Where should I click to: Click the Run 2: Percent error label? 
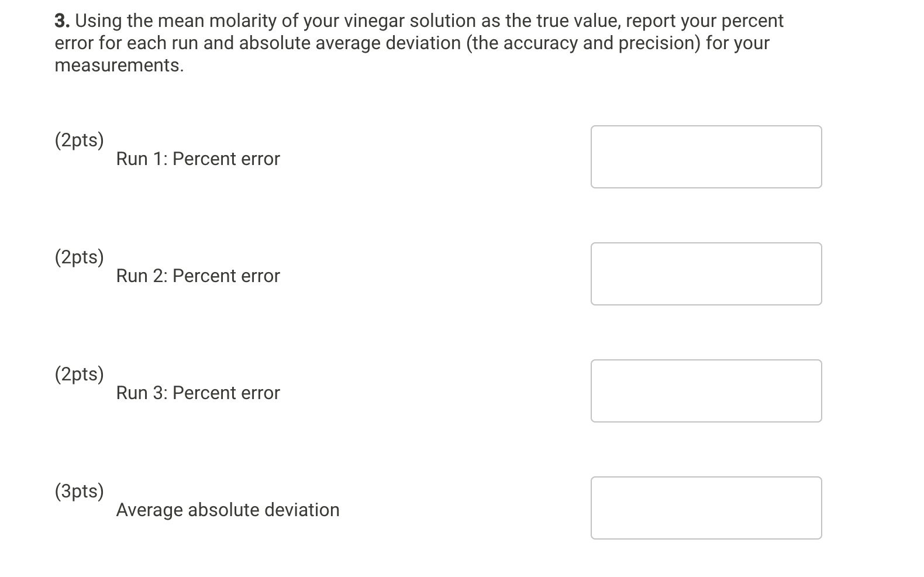[198, 276]
